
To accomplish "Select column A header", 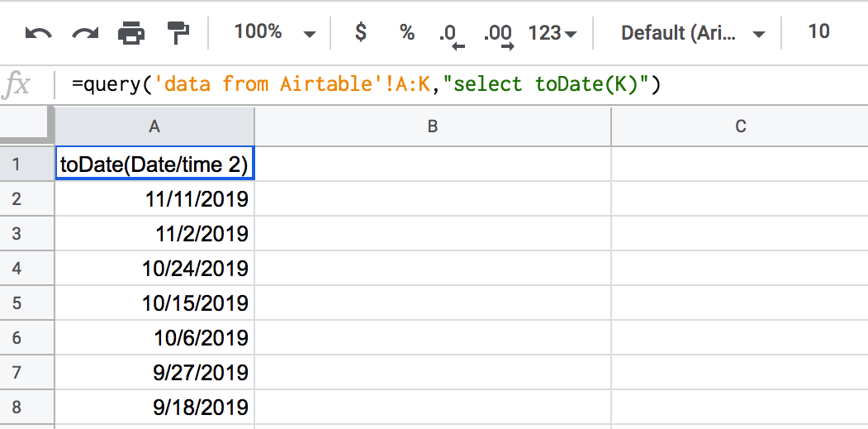I will pos(154,126).
